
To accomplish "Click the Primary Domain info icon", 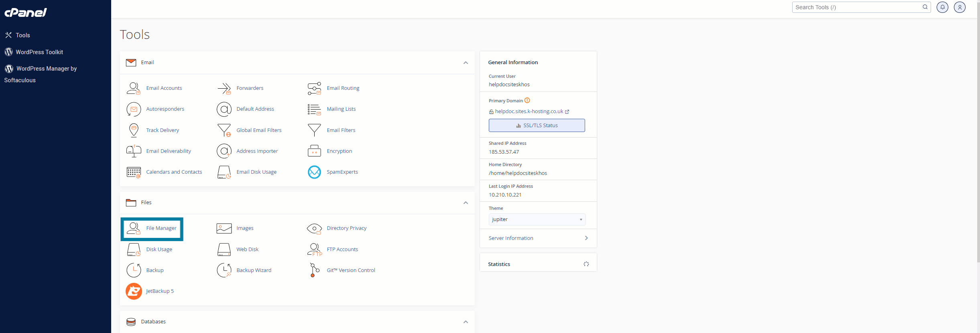I will pos(527,100).
